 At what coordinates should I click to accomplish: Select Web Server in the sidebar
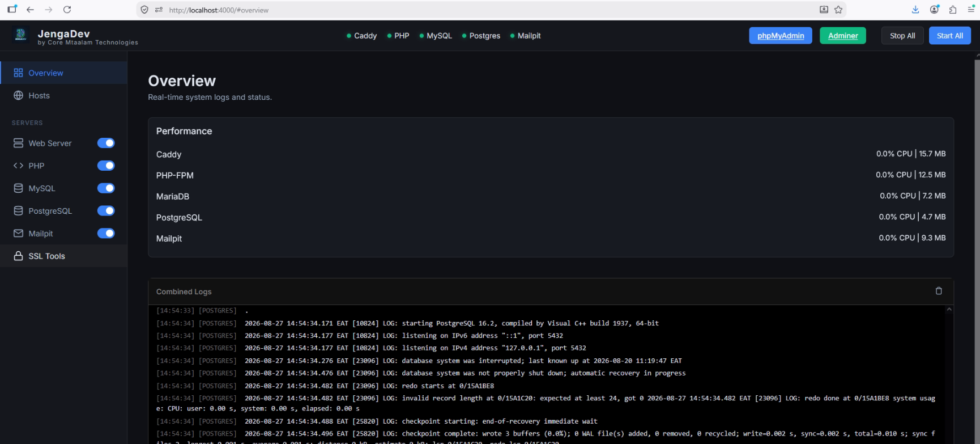tap(50, 143)
